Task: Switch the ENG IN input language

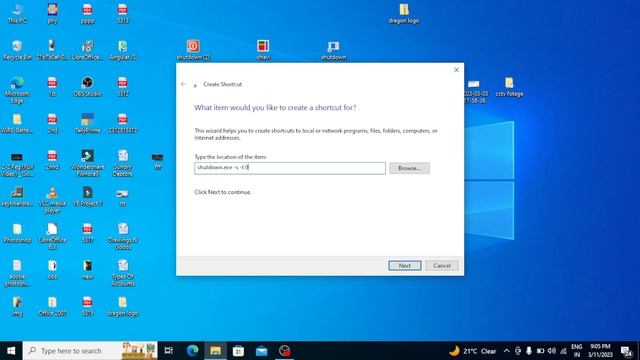Action: pos(576,351)
